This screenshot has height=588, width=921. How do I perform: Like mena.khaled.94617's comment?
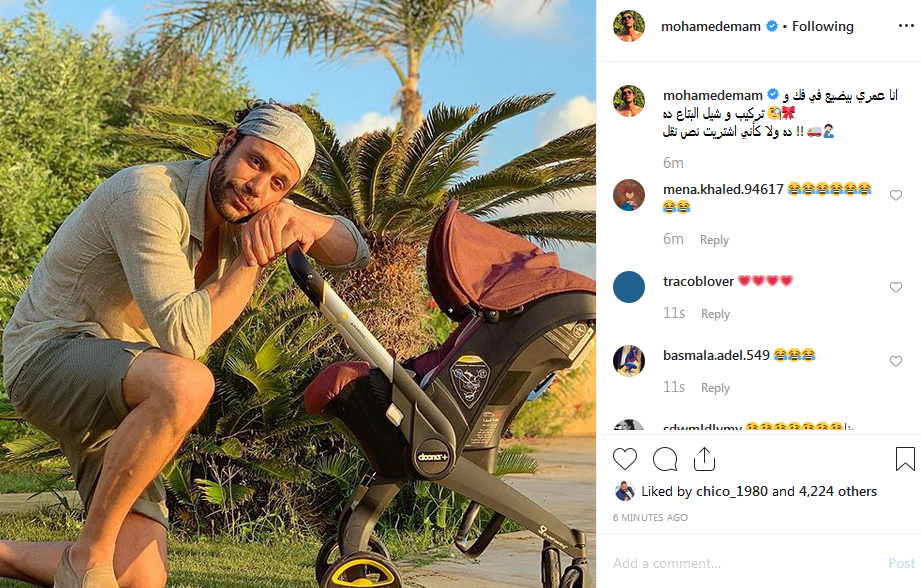click(x=896, y=195)
